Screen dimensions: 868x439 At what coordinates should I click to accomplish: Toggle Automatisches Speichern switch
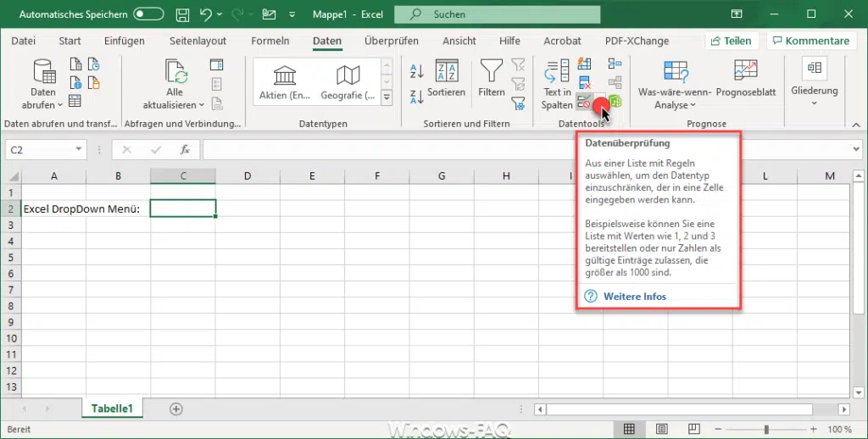click(148, 14)
